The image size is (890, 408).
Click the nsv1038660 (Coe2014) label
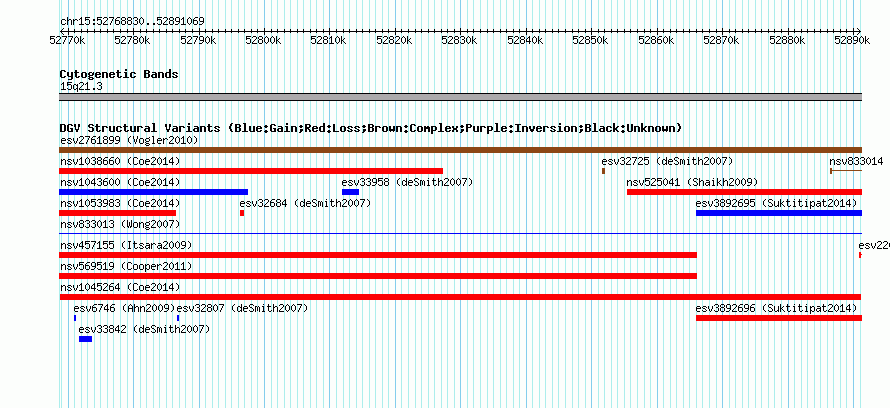click(120, 161)
